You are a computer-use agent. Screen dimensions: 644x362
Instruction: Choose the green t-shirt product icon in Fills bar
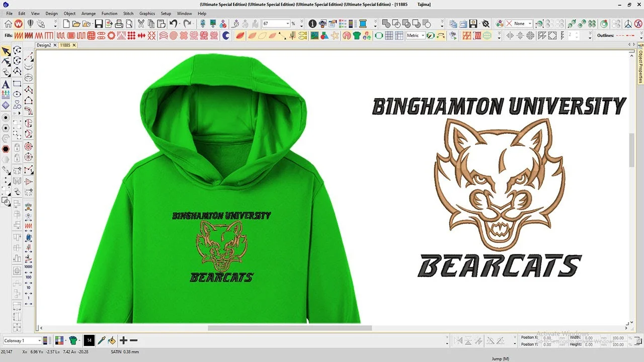click(357, 36)
